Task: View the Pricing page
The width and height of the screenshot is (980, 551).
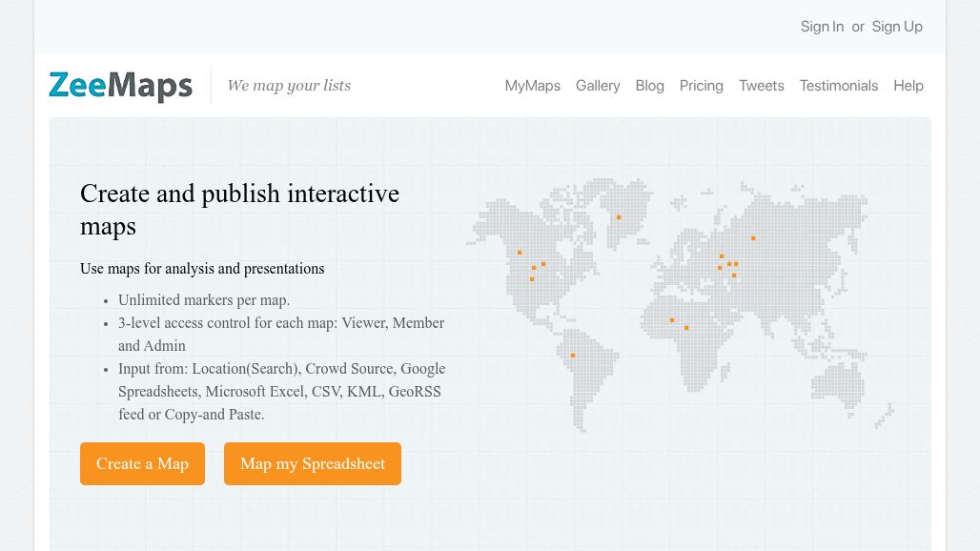Action: pos(701,86)
